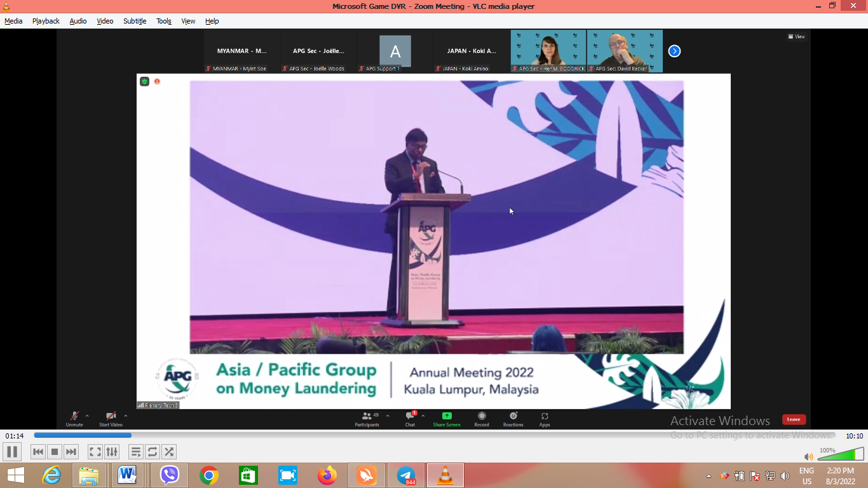
Task: Open Firefox from the taskbar
Action: 327,475
